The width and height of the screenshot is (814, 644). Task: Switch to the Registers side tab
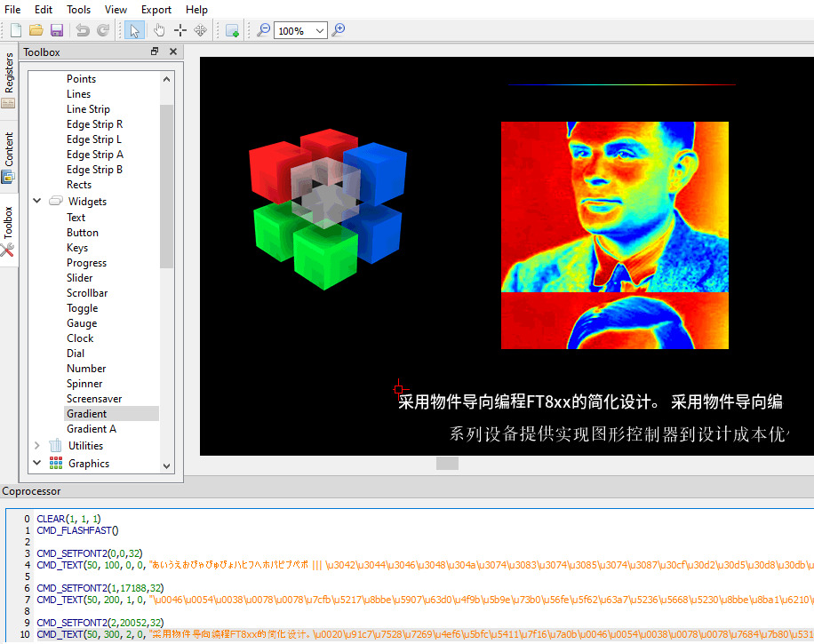(x=9, y=75)
